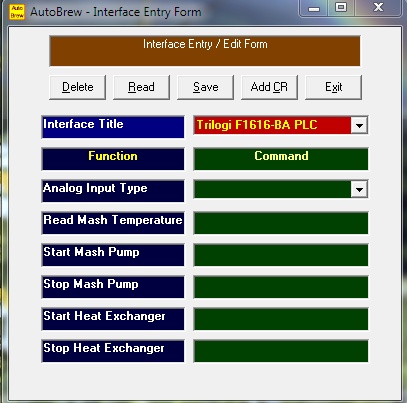This screenshot has height=403, width=407.
Task: Click the Add CR button
Action: 269,87
